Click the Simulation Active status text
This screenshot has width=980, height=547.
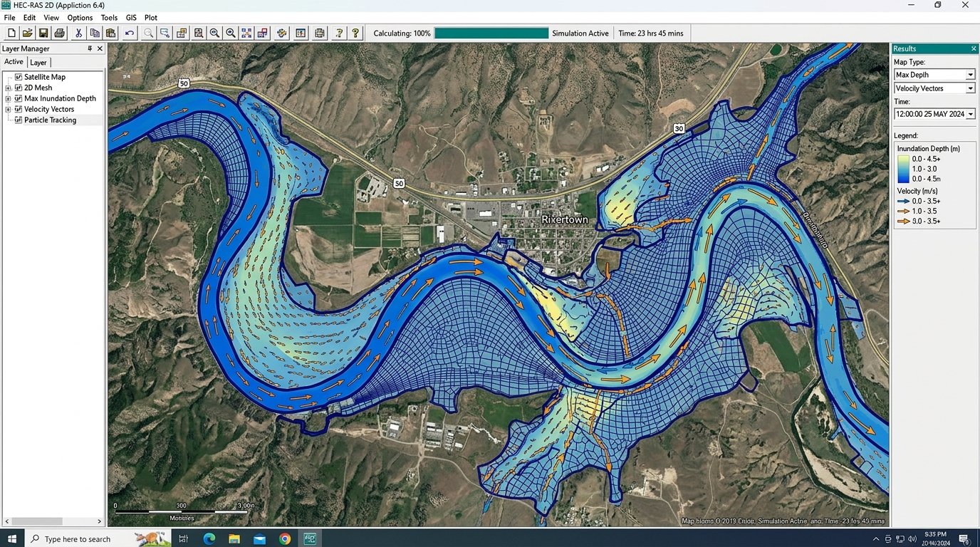pyautogui.click(x=580, y=33)
